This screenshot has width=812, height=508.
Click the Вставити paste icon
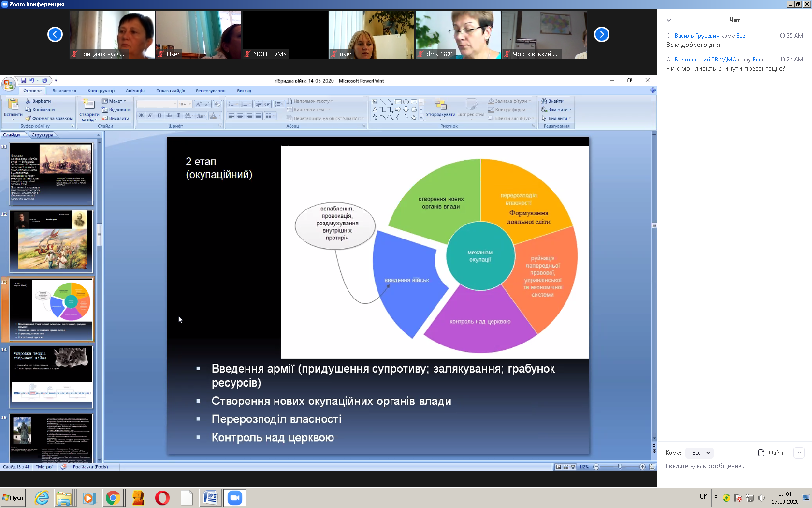pos(13,105)
